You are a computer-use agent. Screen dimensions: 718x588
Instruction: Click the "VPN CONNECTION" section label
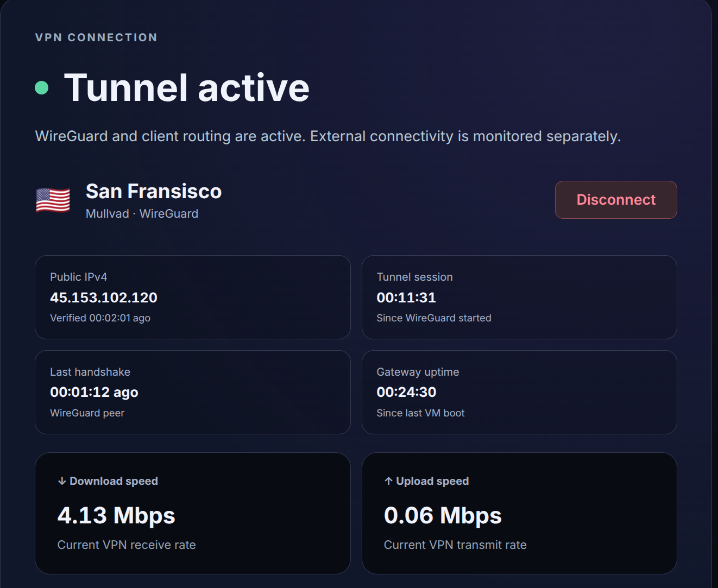click(96, 37)
